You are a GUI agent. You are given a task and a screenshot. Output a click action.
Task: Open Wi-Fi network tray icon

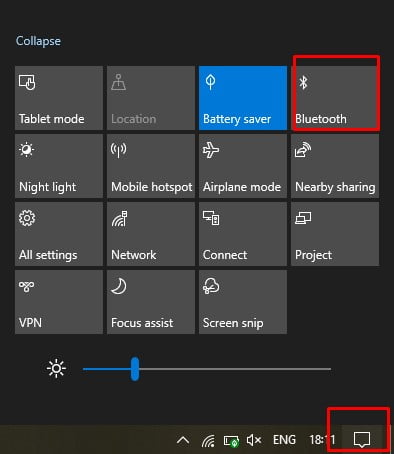[x=208, y=441]
